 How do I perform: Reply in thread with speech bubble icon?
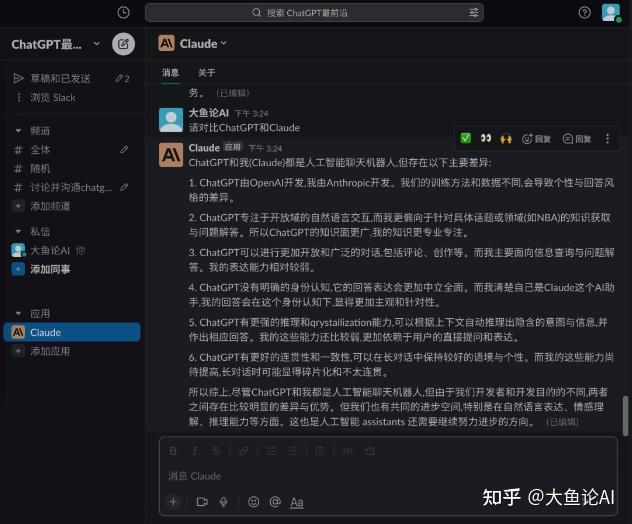[x=577, y=139]
